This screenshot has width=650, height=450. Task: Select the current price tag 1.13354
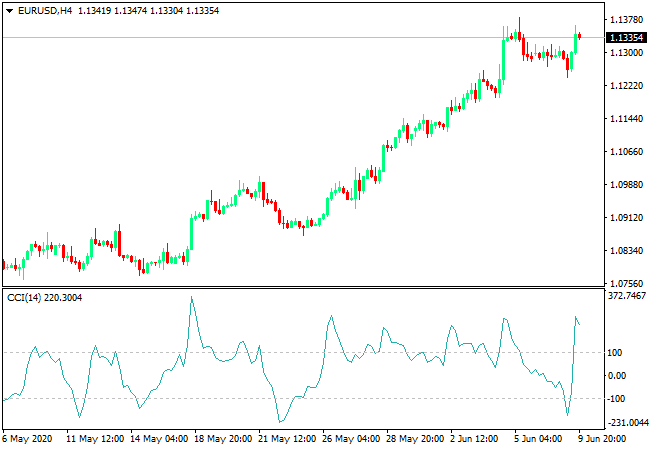click(624, 37)
